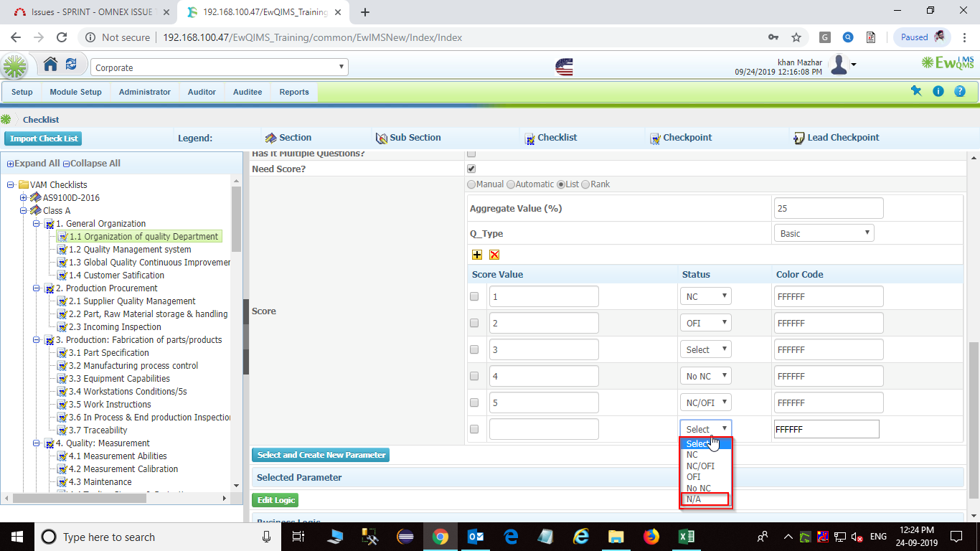Open the Chrome menu (three dots)
This screenshot has height=551, width=980.
click(966, 37)
